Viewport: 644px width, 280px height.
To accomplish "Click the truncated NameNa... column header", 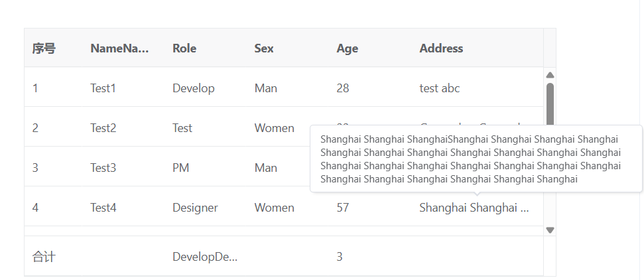I will point(119,48).
